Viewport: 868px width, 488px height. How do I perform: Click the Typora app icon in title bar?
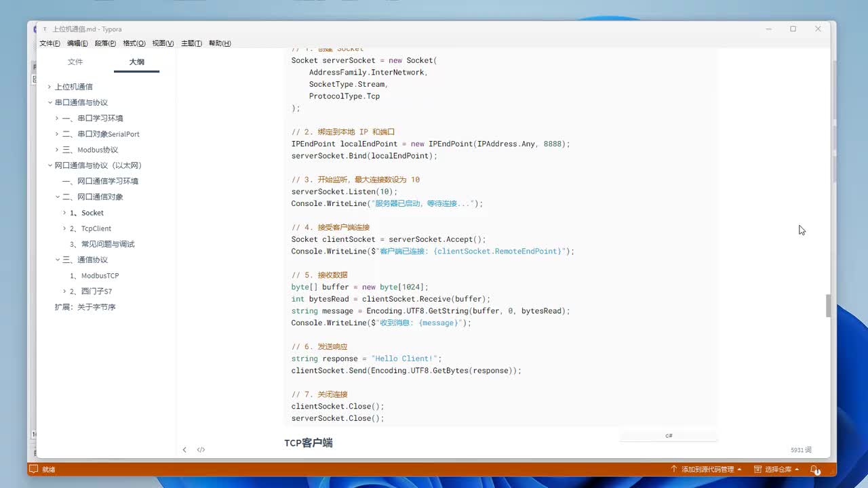[45, 29]
